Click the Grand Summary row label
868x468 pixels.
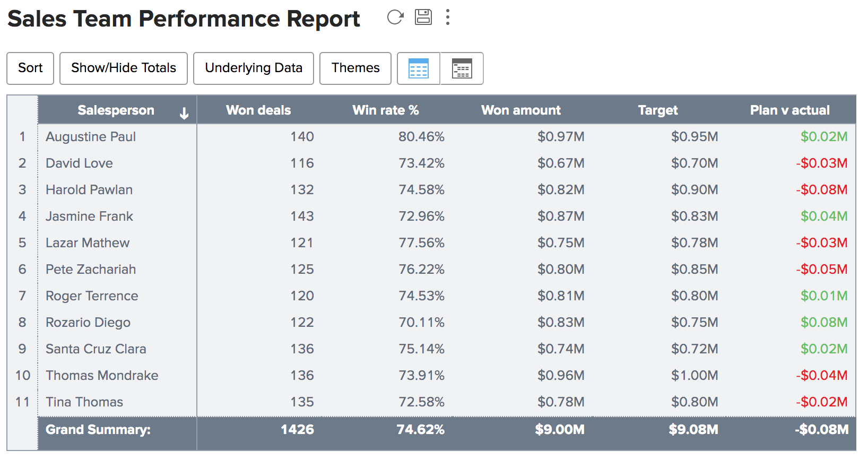[98, 430]
